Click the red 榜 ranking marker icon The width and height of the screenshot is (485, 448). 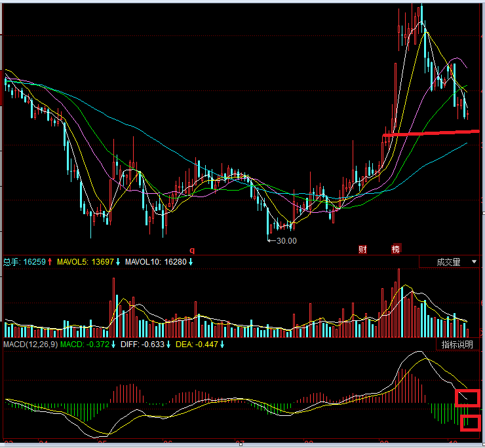coord(396,249)
